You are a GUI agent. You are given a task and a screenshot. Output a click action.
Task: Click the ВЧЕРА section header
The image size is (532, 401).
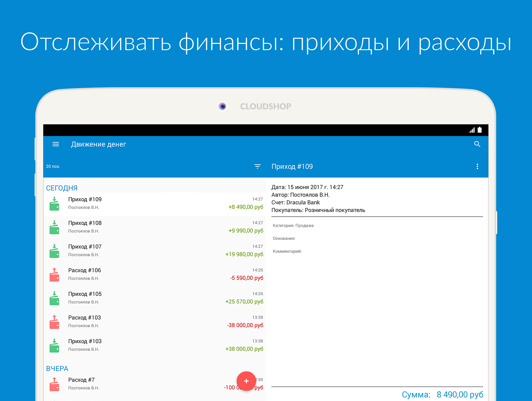pos(57,369)
